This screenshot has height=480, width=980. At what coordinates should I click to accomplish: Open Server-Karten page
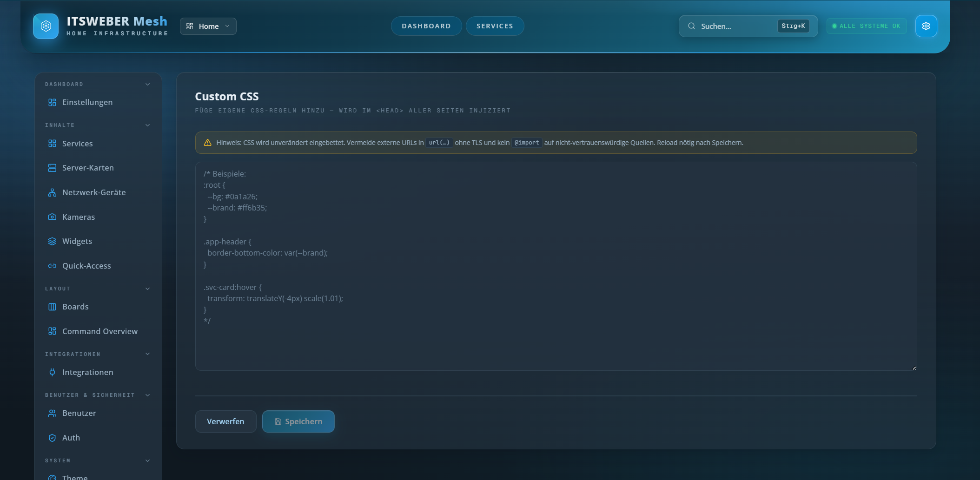coord(98,168)
